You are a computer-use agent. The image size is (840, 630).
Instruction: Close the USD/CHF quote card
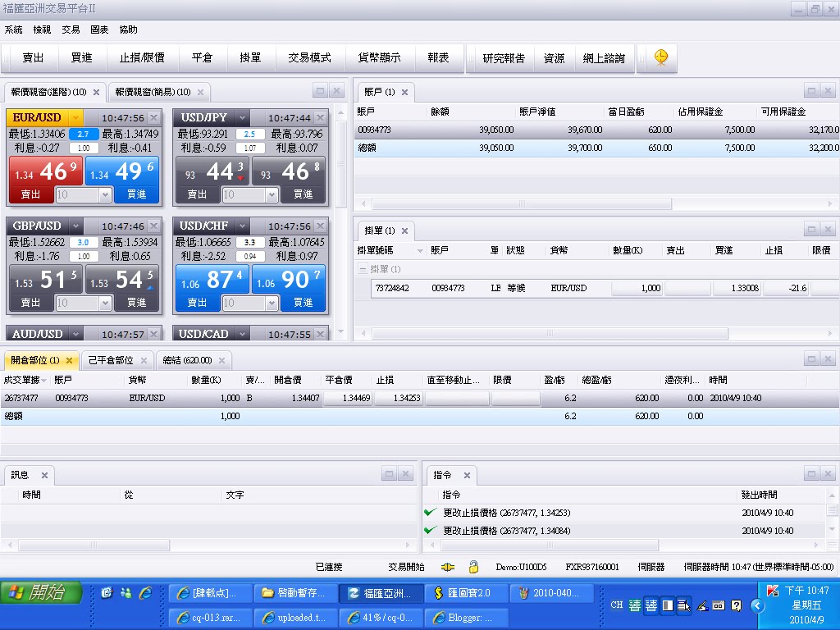click(x=321, y=226)
